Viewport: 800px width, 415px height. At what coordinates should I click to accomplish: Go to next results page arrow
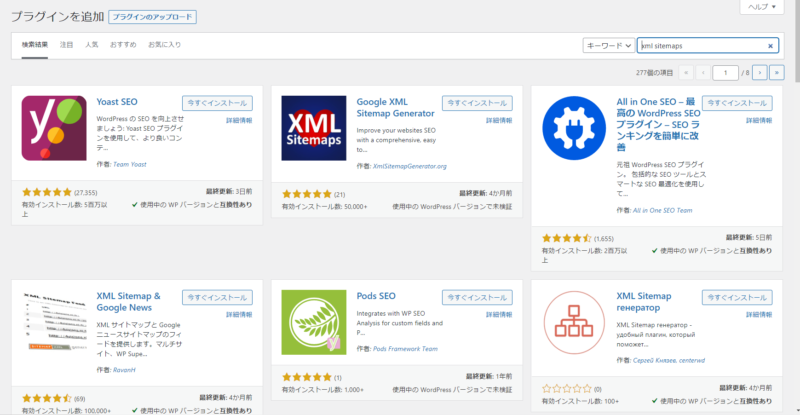click(760, 72)
